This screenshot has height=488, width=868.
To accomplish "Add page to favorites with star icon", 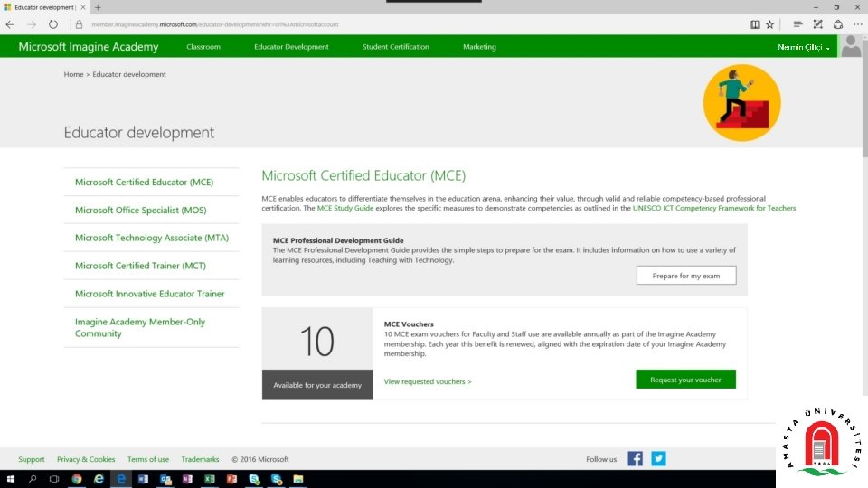I will click(770, 24).
